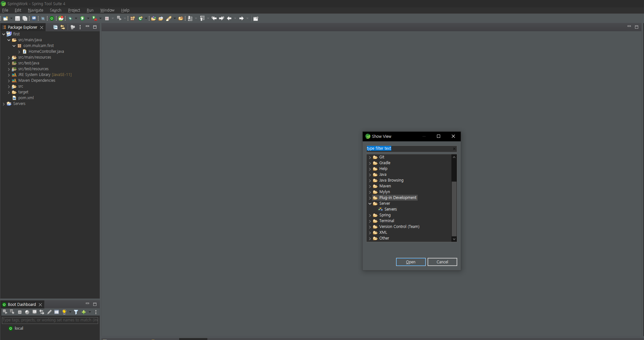Screen dimensions: 644x340
Task: Open Package Explorer view menu (three dots)
Action: pyautogui.click(x=80, y=27)
